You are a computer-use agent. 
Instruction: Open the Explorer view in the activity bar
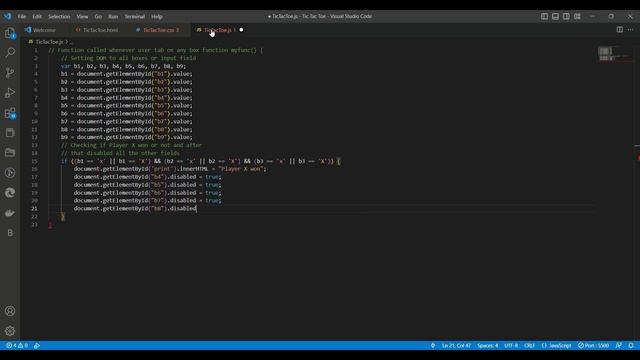tap(10, 33)
